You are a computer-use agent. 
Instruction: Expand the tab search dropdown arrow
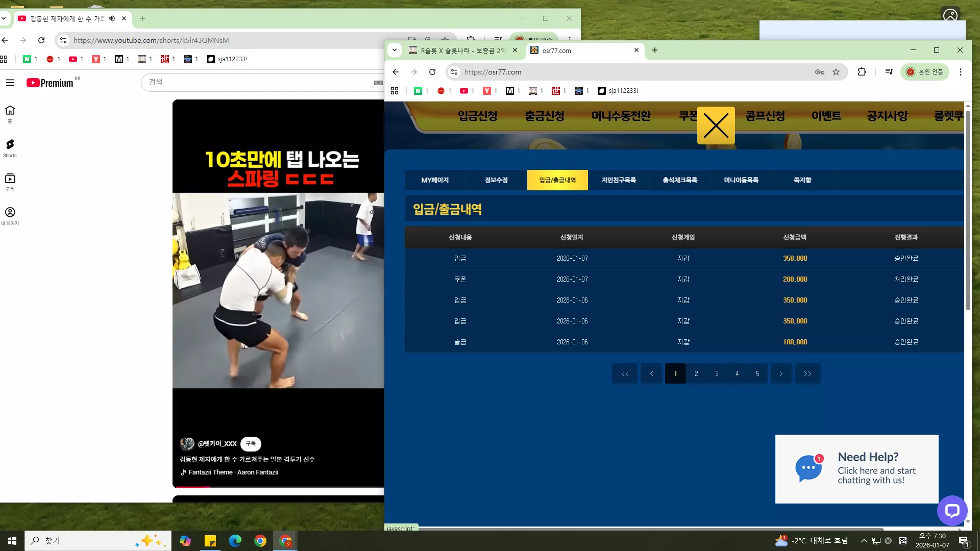coord(395,50)
